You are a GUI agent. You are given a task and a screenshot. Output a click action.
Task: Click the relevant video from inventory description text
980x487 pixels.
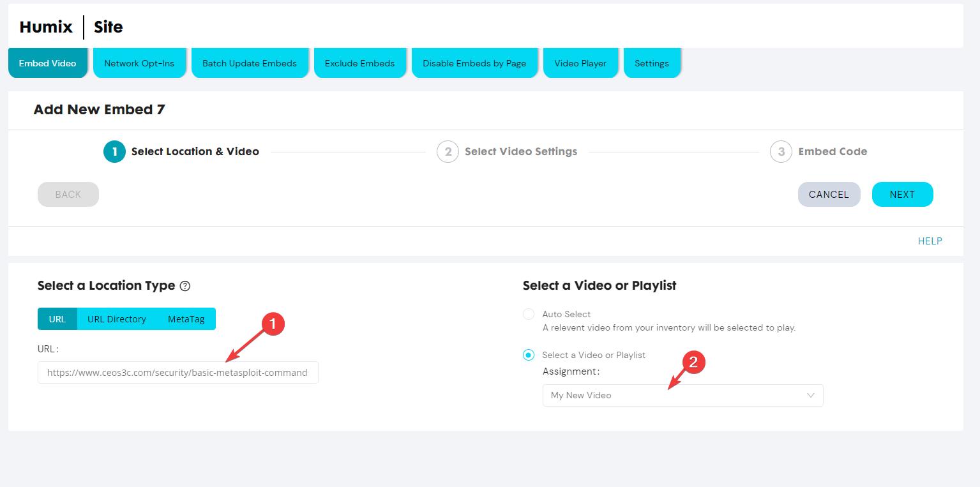coord(669,328)
